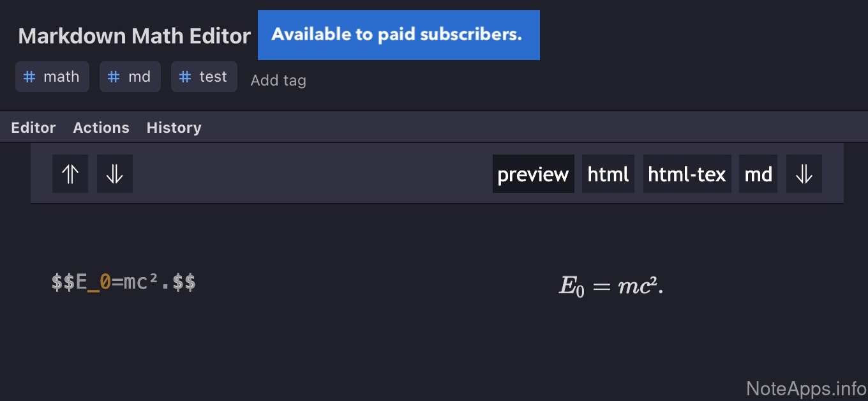This screenshot has width=868, height=401.
Task: Click the hash icon on the math tag
Action: tap(29, 77)
